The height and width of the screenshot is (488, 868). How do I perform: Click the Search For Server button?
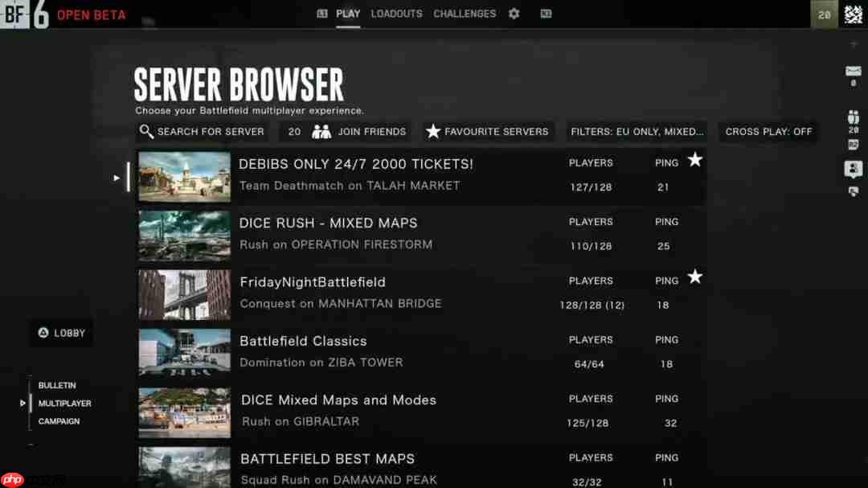(x=202, y=132)
